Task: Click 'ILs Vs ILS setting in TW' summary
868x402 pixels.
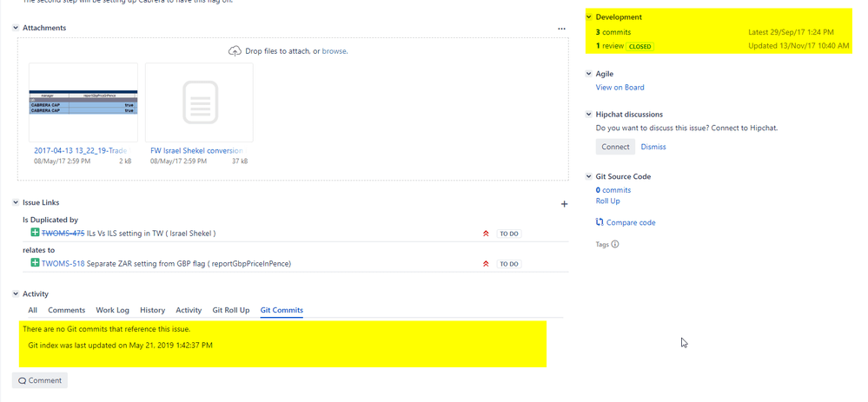Action: [x=151, y=234]
